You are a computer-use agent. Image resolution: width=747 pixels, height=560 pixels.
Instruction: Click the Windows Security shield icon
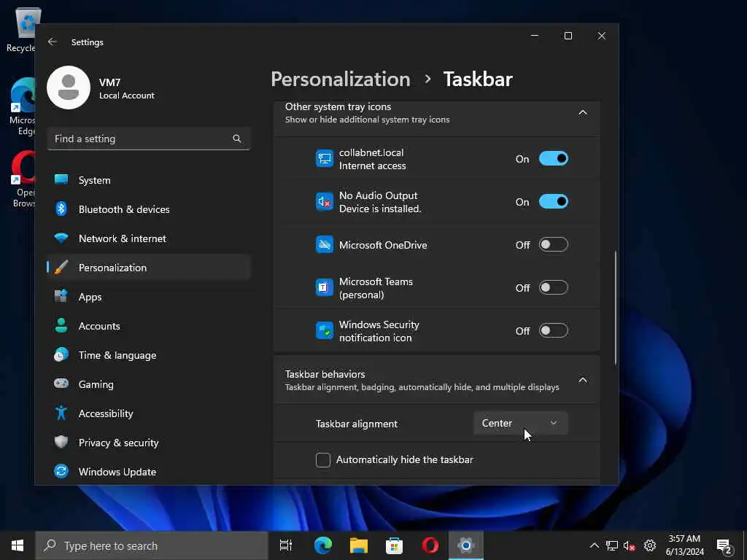[325, 330]
